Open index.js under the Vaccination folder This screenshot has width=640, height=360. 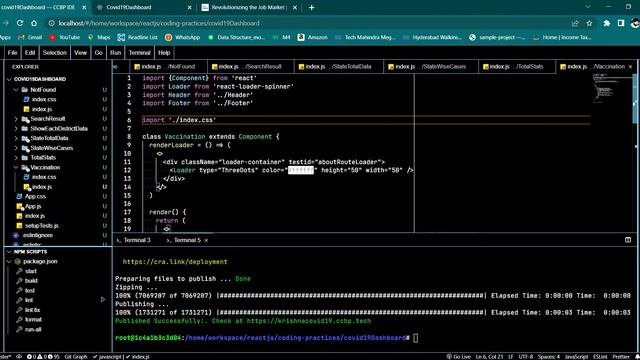pos(42,187)
